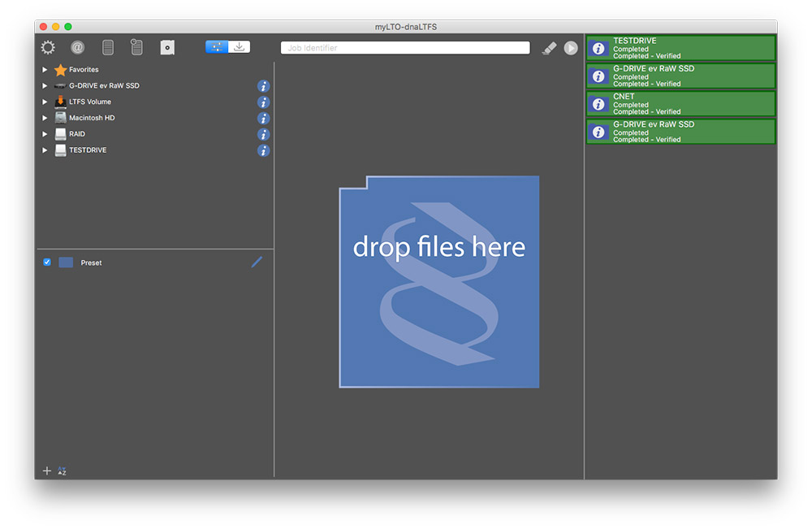
Task: Select LTFS Volume label in tree
Action: (x=90, y=102)
